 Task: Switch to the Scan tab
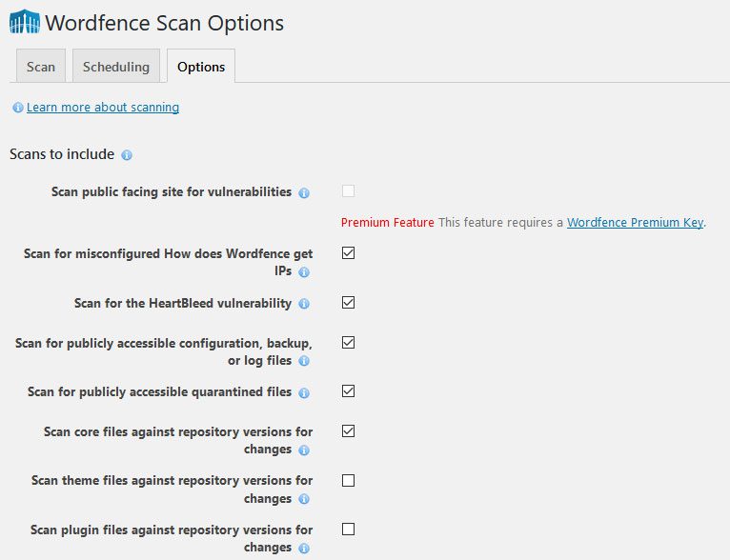point(41,66)
